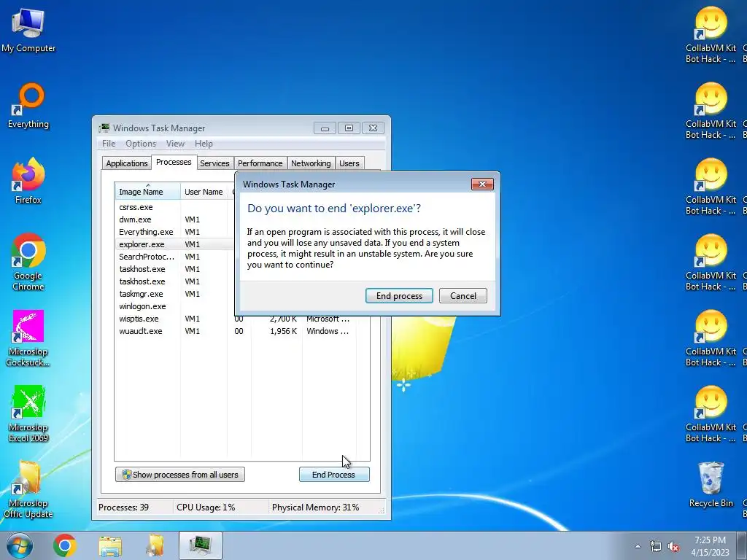Open Chrome from the taskbar
This screenshot has width=747, height=560.
[x=65, y=545]
